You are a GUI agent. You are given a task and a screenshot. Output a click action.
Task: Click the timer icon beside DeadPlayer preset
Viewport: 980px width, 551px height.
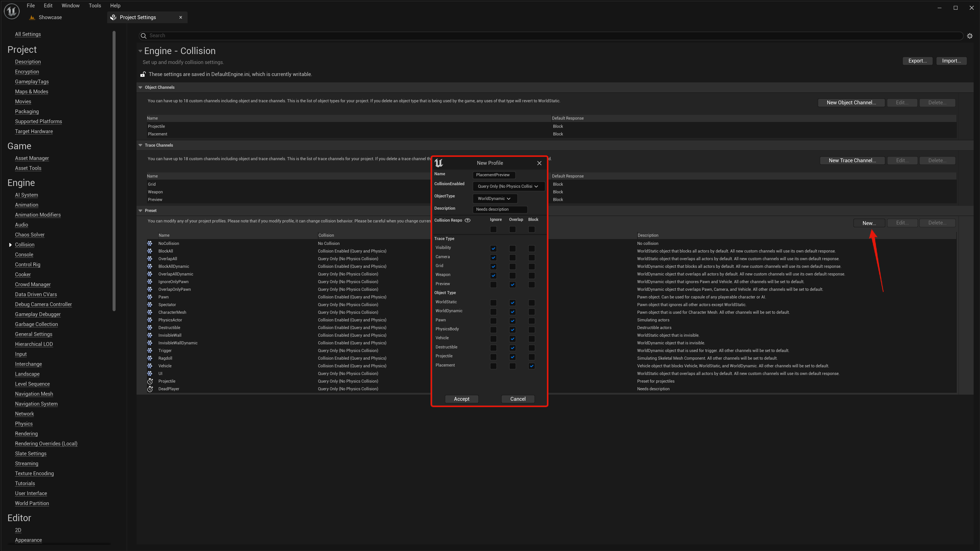point(150,389)
